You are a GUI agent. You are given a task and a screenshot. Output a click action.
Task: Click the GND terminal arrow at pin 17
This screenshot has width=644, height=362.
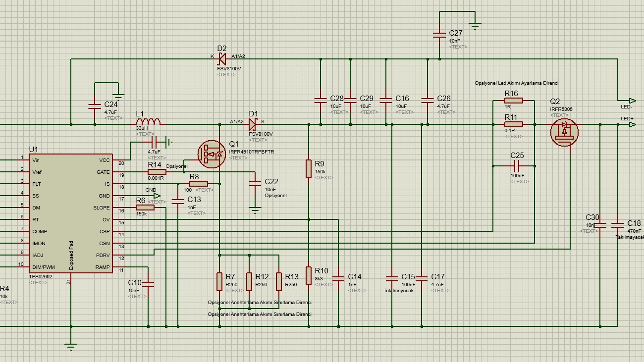(157, 196)
